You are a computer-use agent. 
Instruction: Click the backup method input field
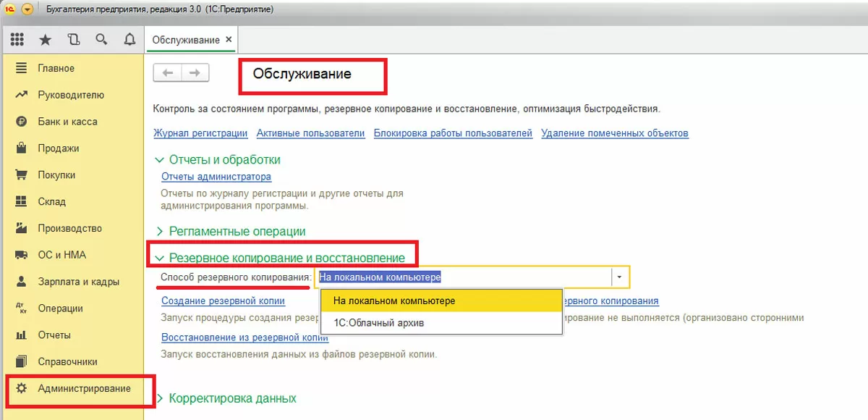click(x=463, y=277)
